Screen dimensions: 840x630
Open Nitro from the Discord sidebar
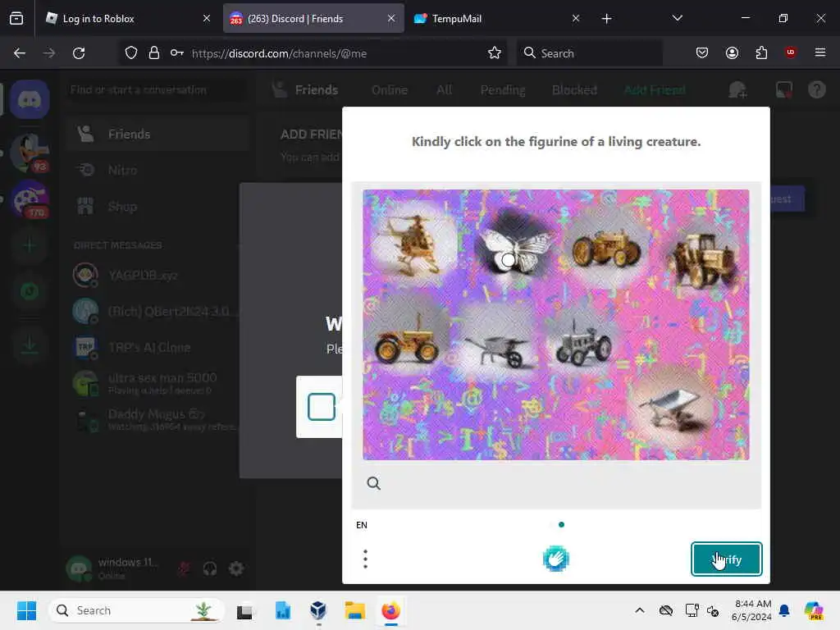(x=157, y=171)
